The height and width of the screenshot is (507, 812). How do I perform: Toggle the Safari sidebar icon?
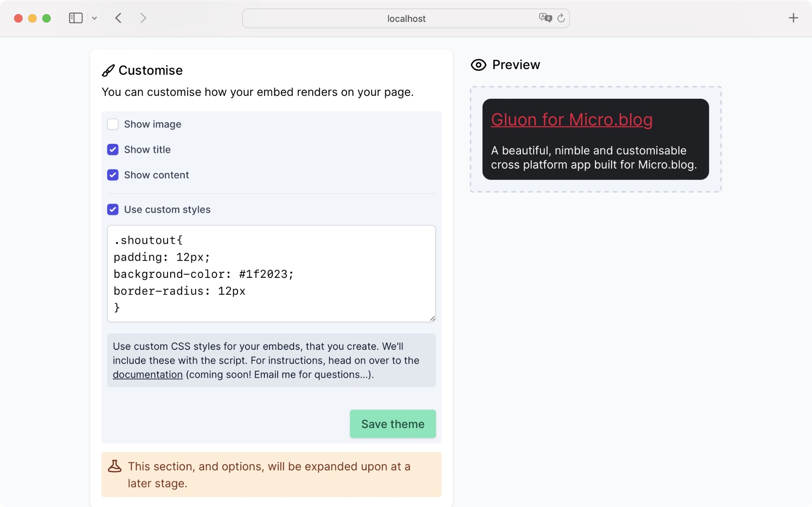76,18
